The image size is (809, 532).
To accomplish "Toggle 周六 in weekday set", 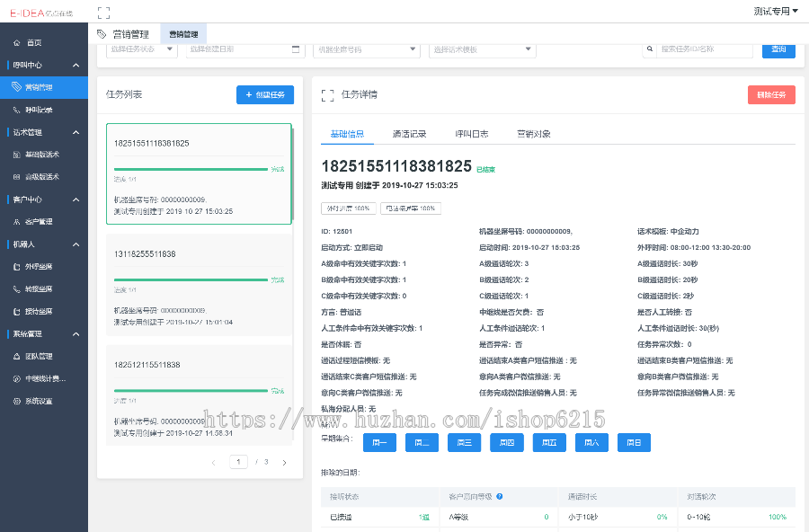I will 591,443.
